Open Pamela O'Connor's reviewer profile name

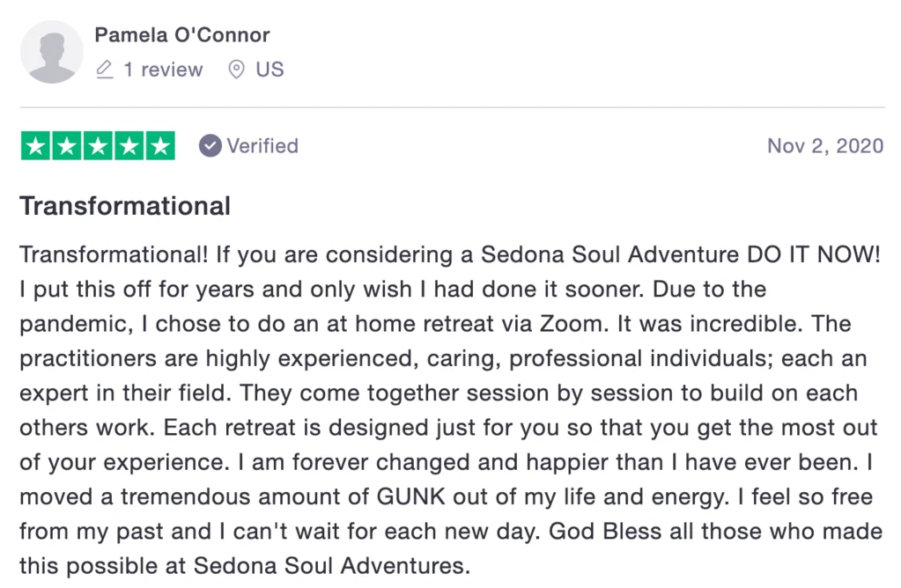[181, 36]
